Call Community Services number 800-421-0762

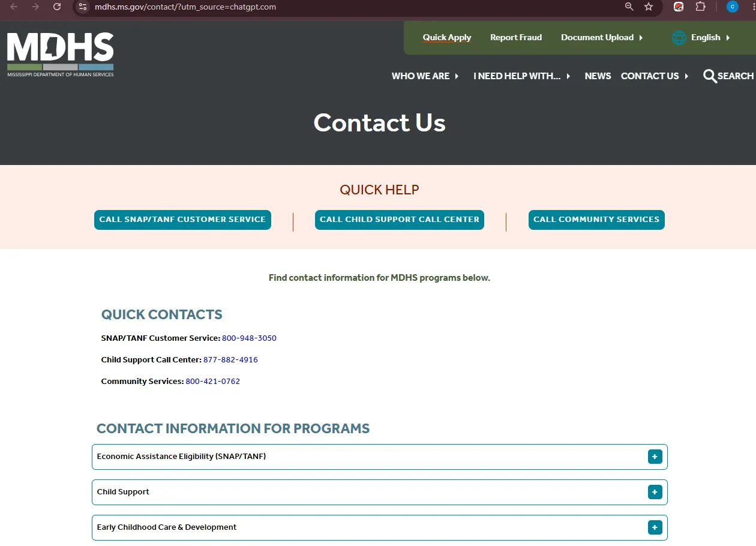pyautogui.click(x=213, y=382)
